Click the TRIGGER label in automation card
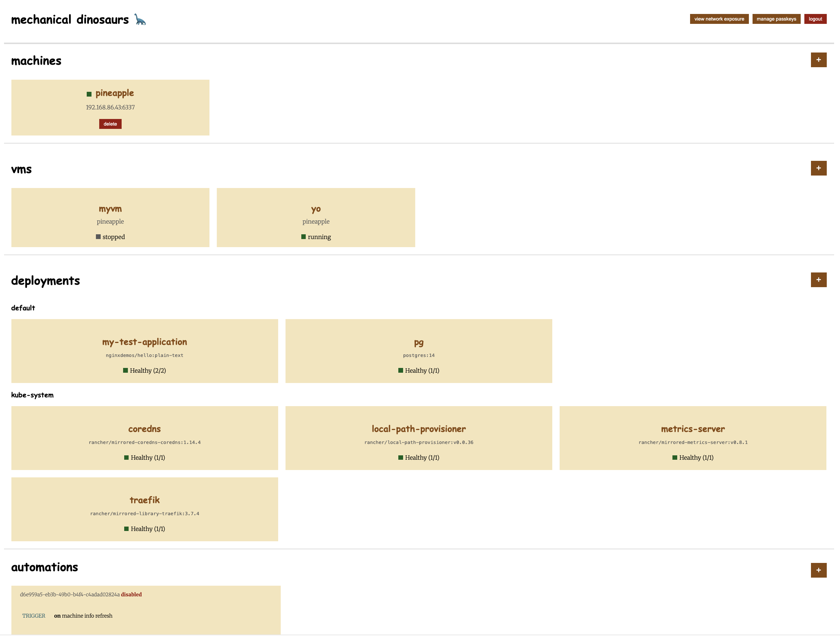 point(33,616)
